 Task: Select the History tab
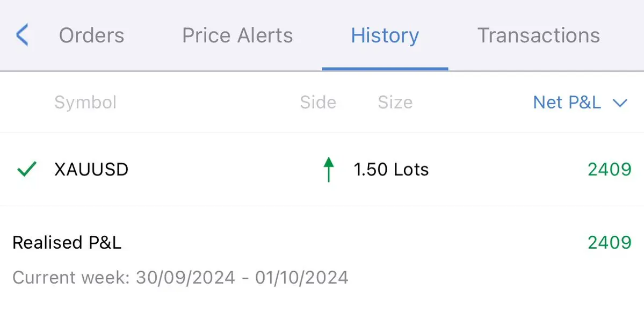tap(385, 35)
